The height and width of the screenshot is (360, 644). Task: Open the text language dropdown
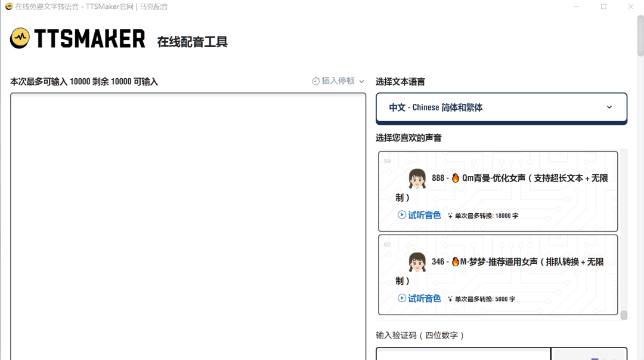coord(501,107)
